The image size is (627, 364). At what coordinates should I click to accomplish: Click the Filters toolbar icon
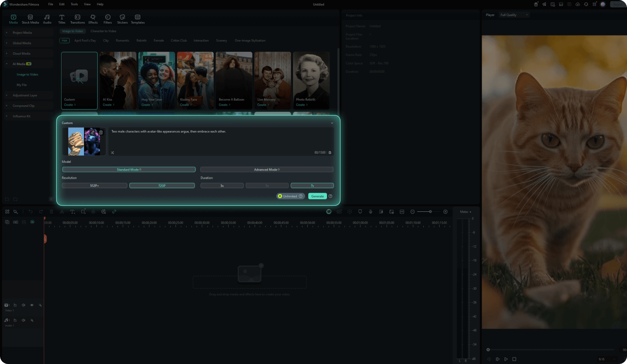coord(108,19)
